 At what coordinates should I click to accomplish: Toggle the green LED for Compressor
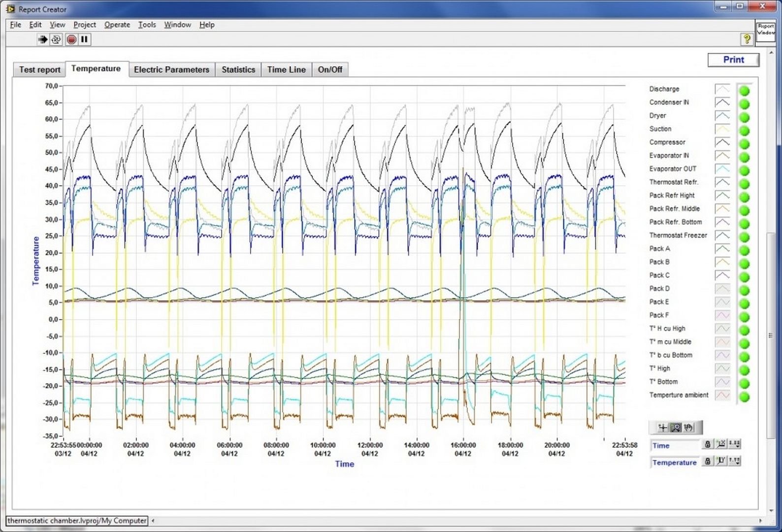[744, 144]
